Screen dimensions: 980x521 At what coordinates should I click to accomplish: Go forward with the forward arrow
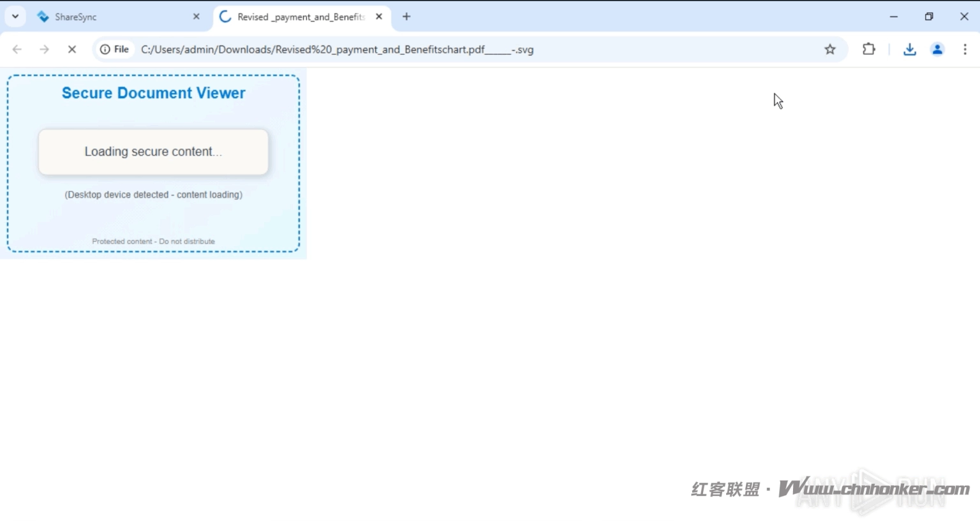pos(44,50)
